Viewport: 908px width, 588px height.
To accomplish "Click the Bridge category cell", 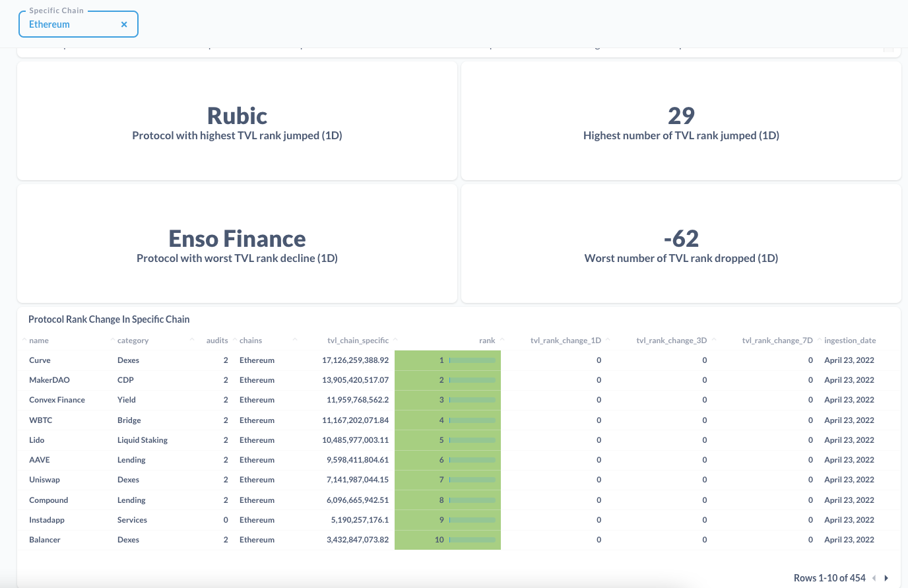I will click(x=129, y=420).
